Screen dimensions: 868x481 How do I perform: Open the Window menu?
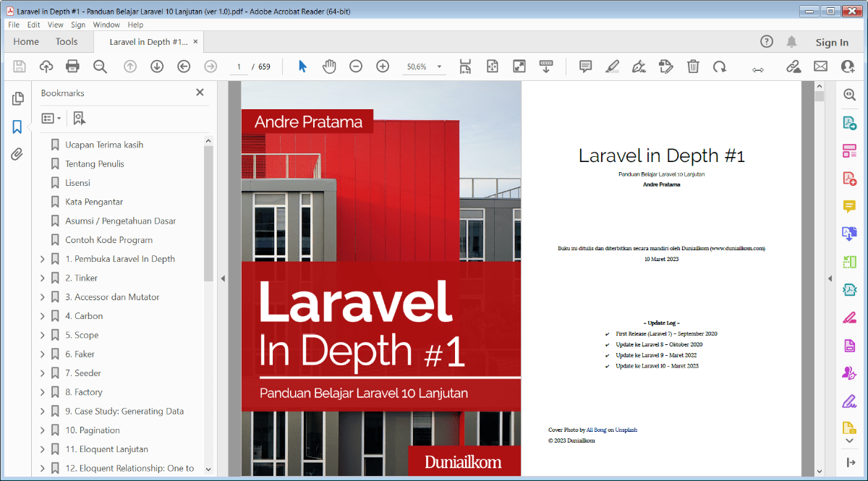coord(106,25)
